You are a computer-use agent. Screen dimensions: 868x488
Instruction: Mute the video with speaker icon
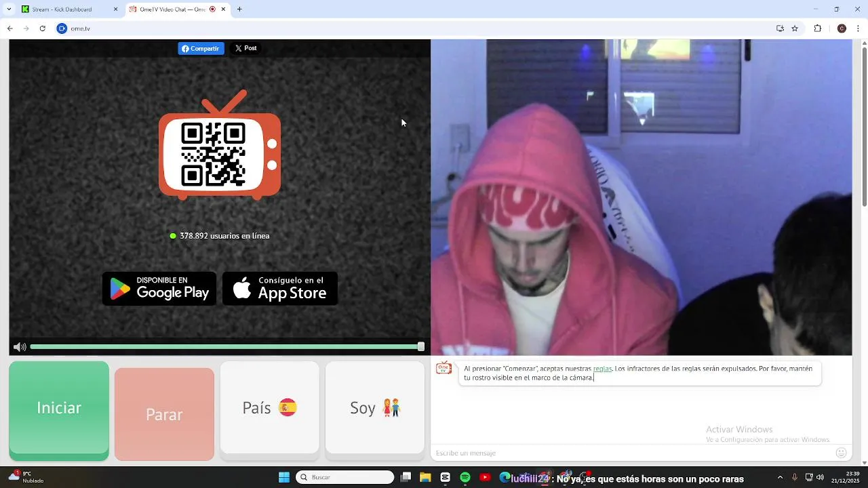pyautogui.click(x=20, y=347)
